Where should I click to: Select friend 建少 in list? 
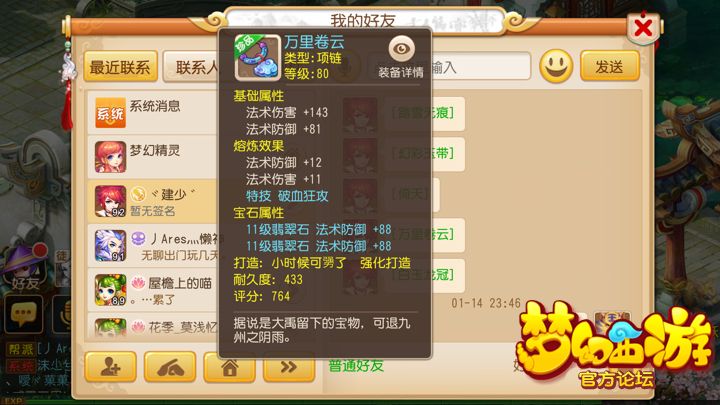153,201
